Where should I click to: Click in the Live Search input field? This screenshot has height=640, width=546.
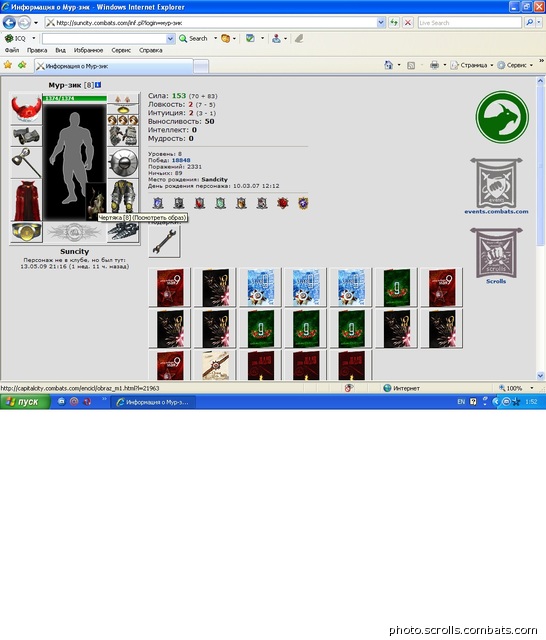(x=469, y=22)
